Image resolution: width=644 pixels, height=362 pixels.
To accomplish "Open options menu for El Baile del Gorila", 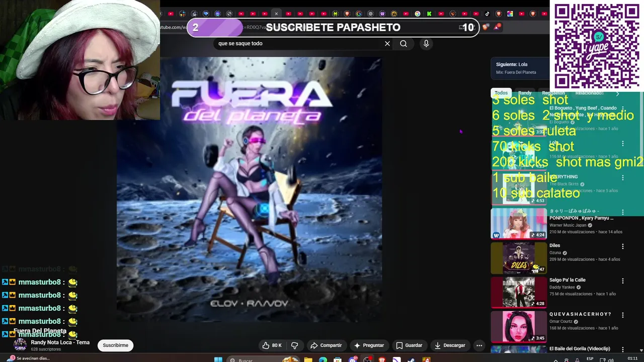I will [623, 349].
